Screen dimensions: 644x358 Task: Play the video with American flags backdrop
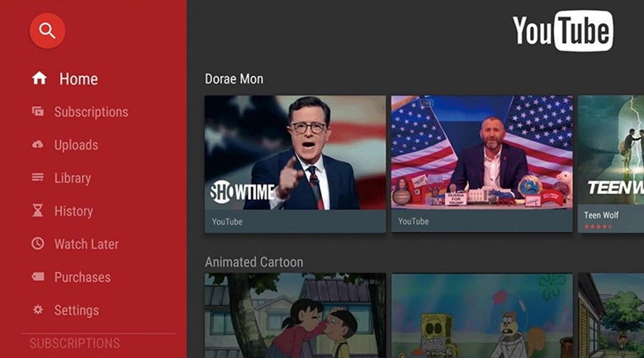482,152
